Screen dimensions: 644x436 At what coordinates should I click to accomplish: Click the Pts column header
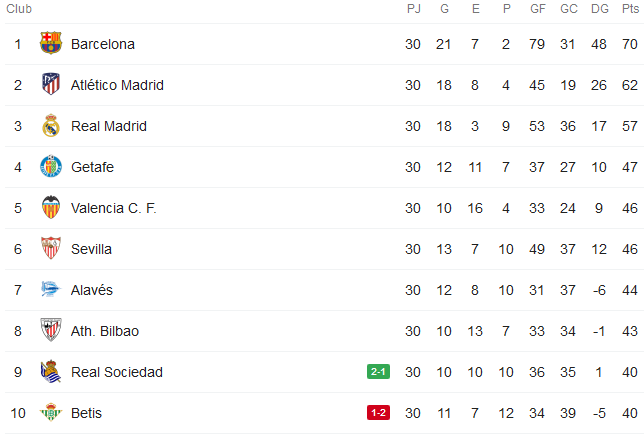pos(630,9)
